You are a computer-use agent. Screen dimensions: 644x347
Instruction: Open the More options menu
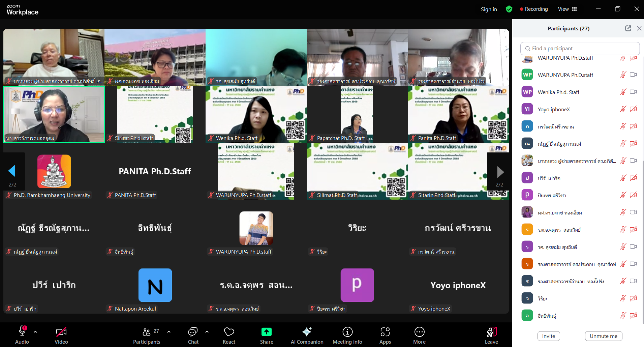click(420, 335)
